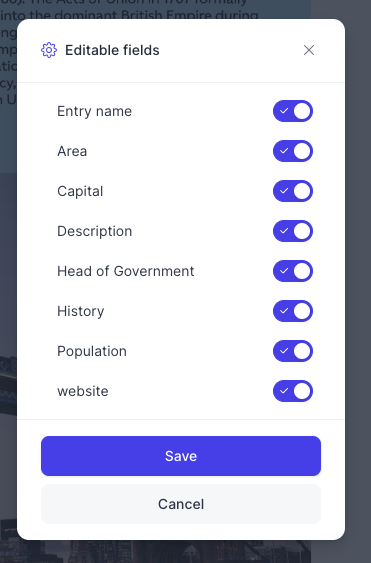Disable the Entry name toggle switch

tap(293, 111)
